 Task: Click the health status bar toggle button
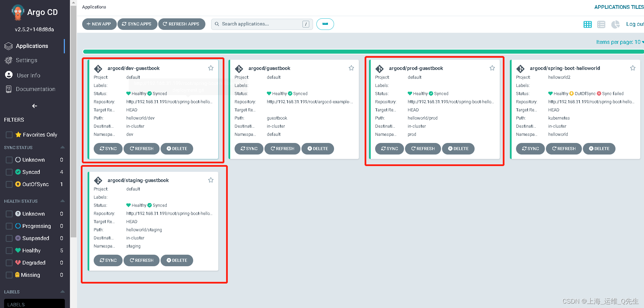(325, 24)
